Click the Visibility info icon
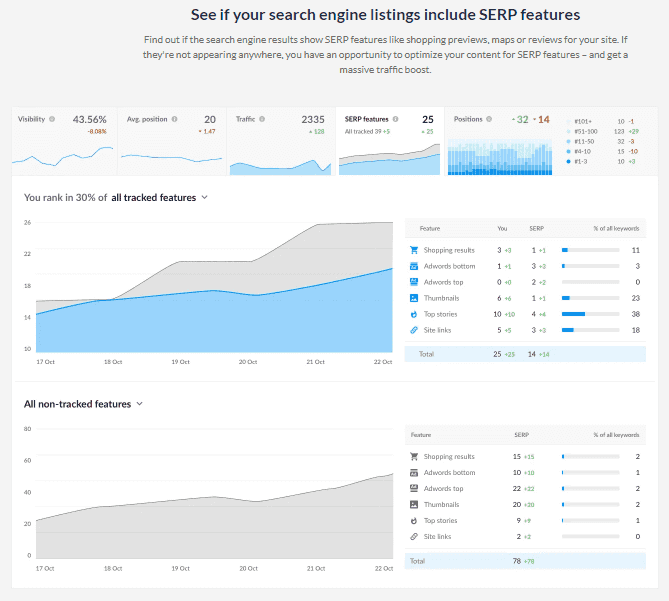669x601 pixels. 52,119
